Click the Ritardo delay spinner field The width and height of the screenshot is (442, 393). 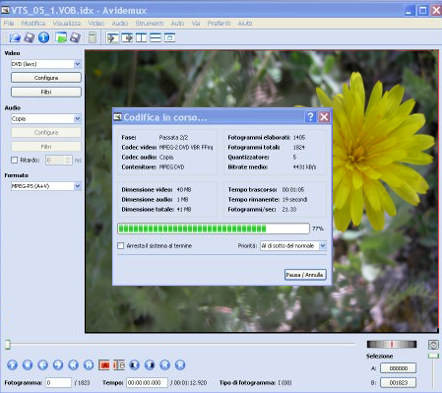coord(59,160)
